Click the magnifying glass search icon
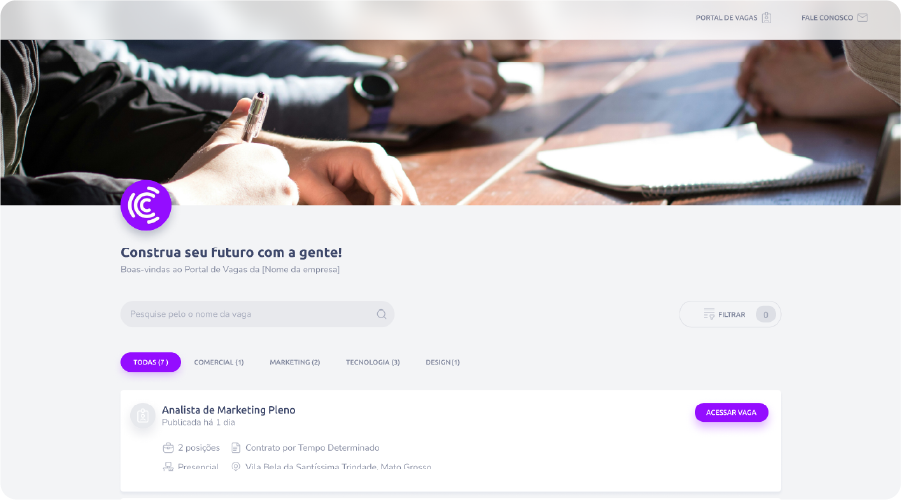901x500 pixels. pyautogui.click(x=382, y=314)
